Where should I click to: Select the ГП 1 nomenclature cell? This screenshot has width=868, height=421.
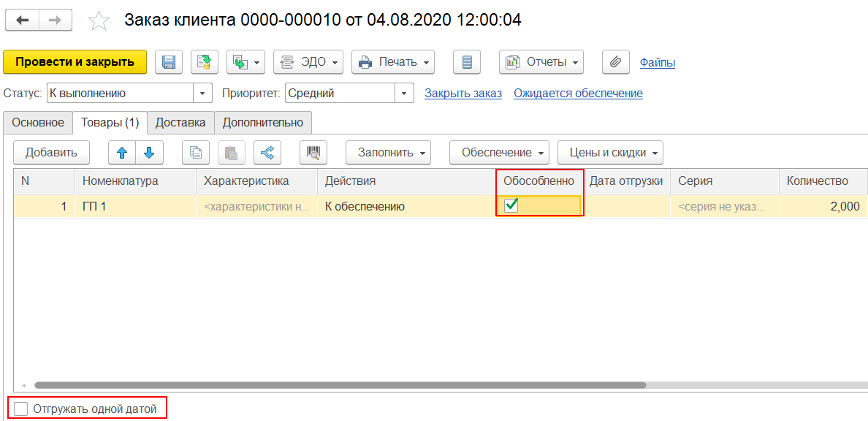coord(136,207)
